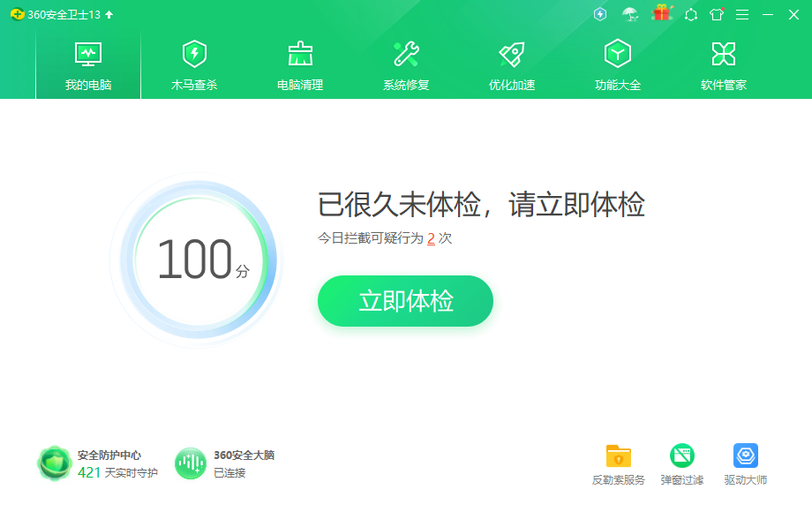Open the gift box promotions icon in title bar
Screen dimensions: 812x512
(x=662, y=14)
